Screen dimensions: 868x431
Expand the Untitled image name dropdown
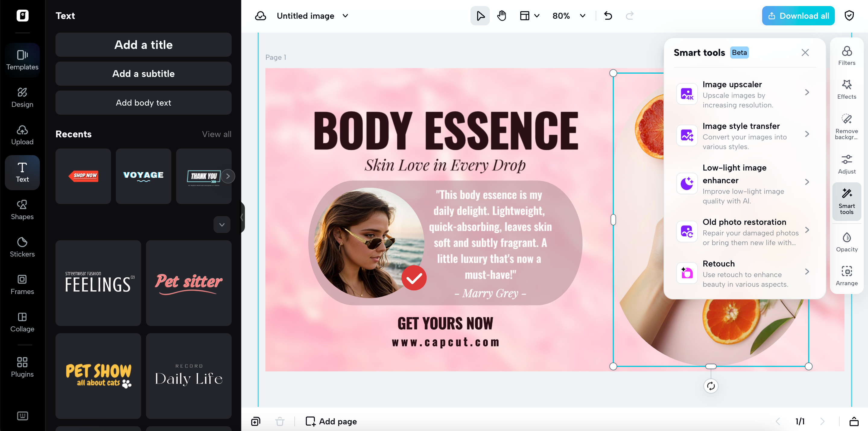[345, 15]
